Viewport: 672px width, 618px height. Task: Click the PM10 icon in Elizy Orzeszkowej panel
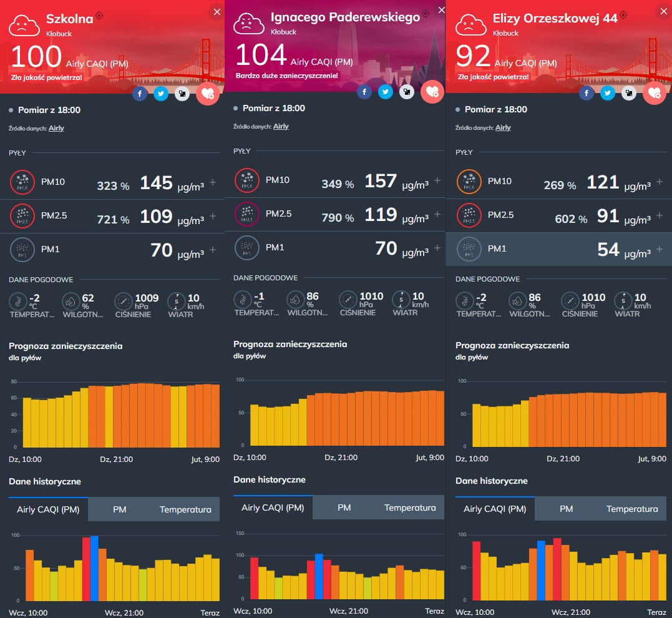tap(468, 182)
